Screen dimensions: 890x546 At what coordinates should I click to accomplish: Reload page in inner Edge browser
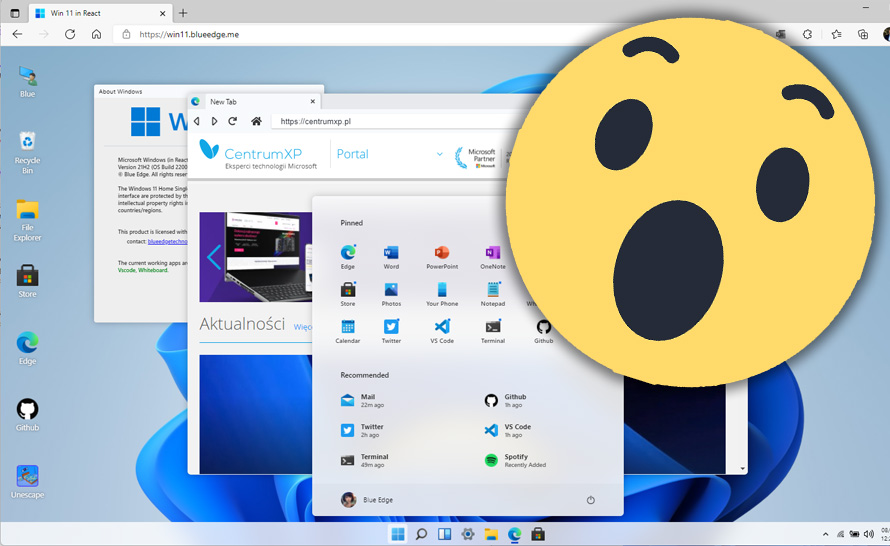coord(232,121)
